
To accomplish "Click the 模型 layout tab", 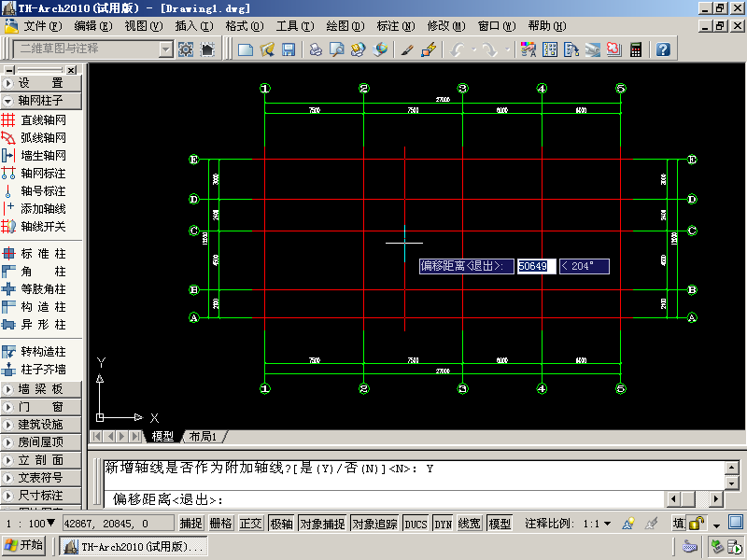I will pos(162,436).
